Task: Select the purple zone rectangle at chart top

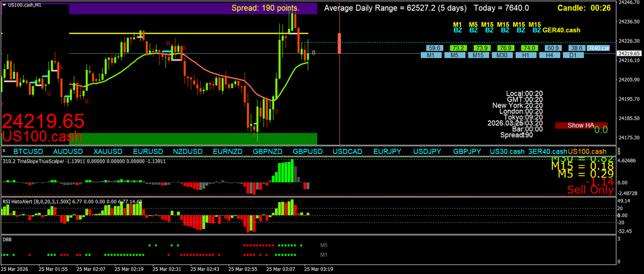Action: point(193,8)
